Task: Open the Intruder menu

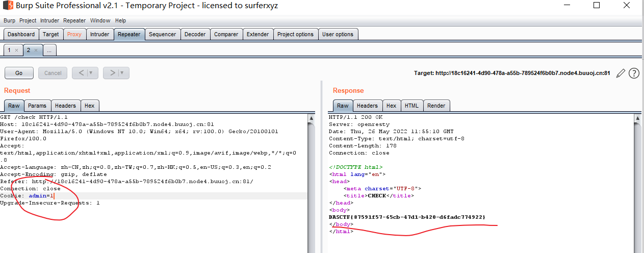Action: coord(50,20)
